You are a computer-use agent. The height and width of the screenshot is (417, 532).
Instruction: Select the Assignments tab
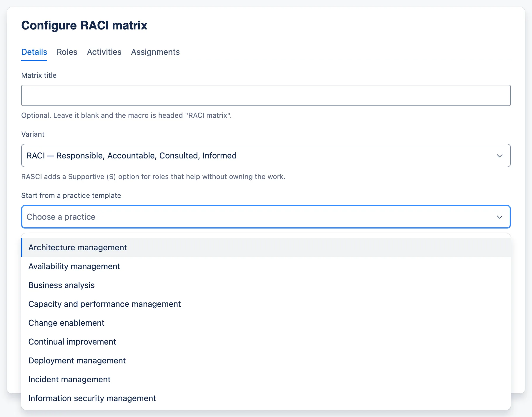155,52
